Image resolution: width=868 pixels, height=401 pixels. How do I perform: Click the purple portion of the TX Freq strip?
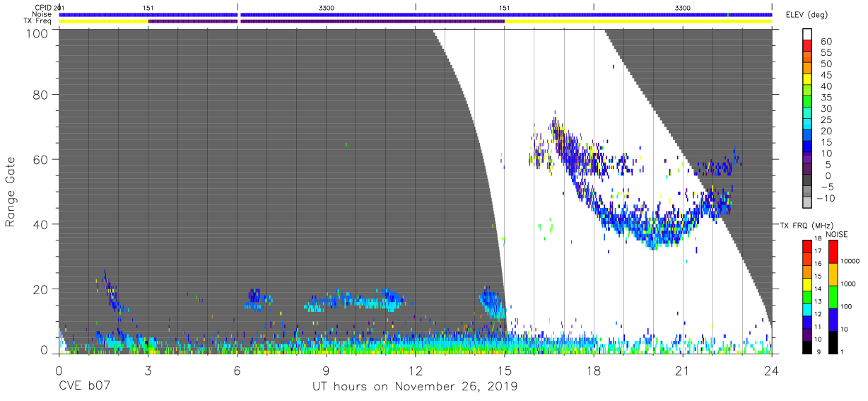(x=327, y=21)
